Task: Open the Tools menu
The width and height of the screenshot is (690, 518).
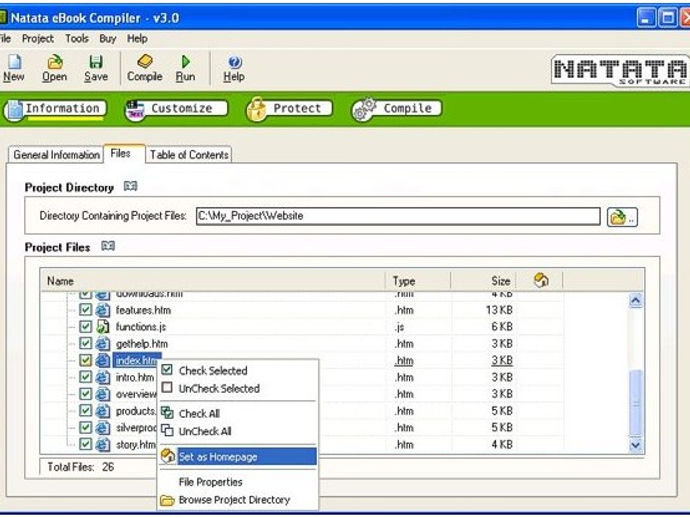Action: (77, 39)
